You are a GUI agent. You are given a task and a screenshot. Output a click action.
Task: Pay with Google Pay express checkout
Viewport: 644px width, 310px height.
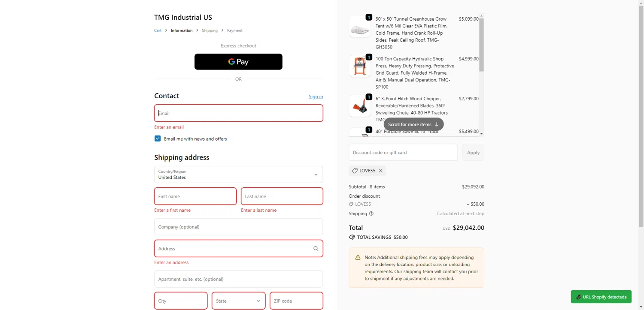(238, 62)
